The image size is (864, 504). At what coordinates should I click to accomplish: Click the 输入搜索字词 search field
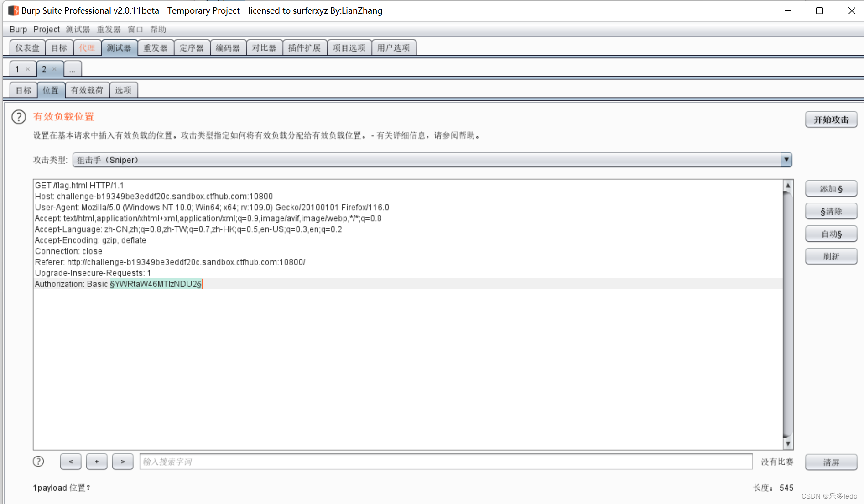(446, 462)
